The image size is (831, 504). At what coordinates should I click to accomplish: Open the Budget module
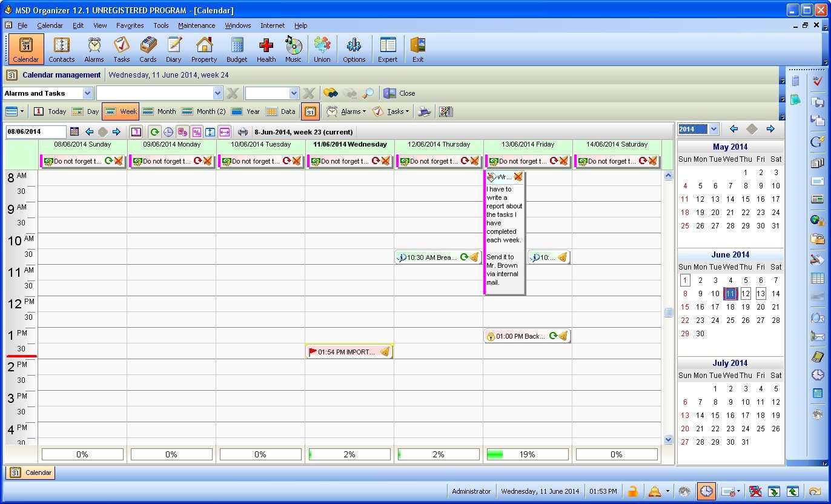237,49
